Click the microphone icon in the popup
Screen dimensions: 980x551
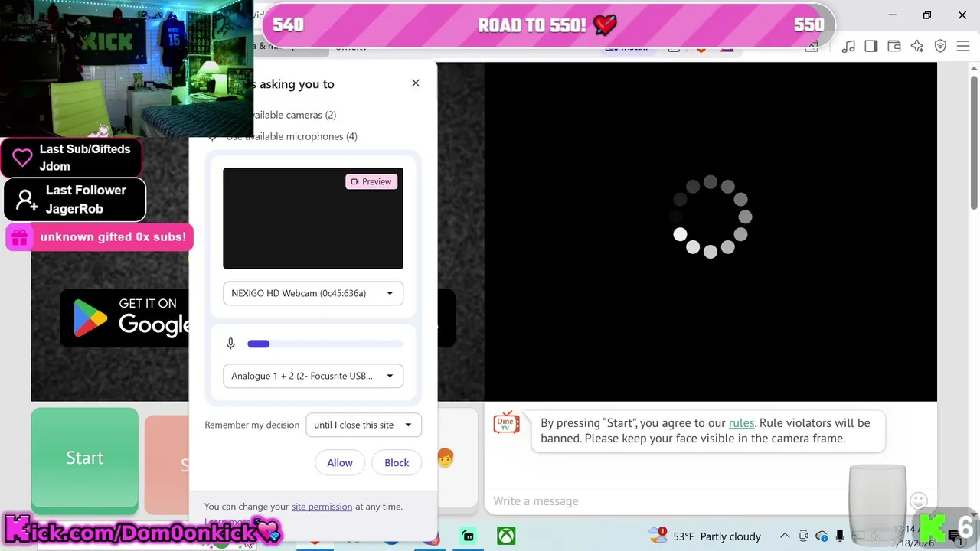click(x=230, y=344)
